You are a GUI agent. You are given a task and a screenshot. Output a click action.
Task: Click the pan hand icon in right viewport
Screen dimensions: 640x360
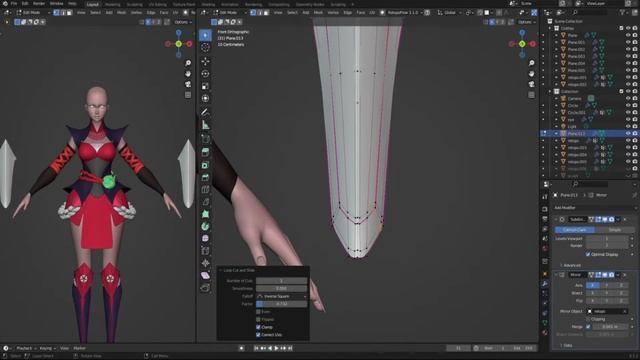pyautogui.click(x=531, y=74)
